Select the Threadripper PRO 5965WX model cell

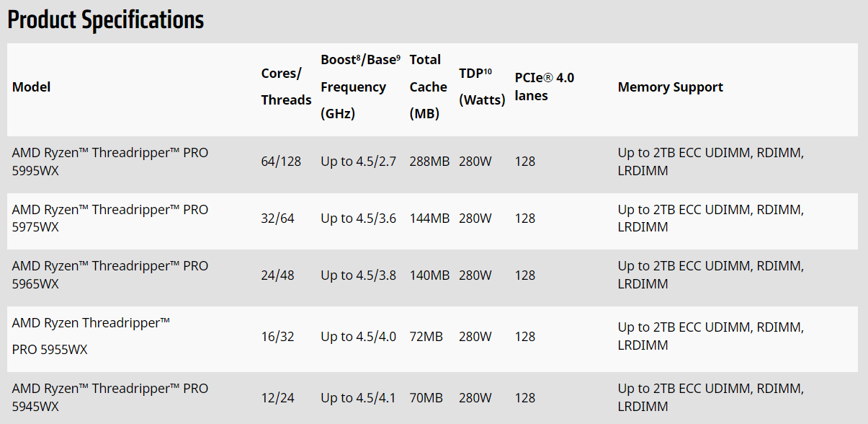coord(109,275)
